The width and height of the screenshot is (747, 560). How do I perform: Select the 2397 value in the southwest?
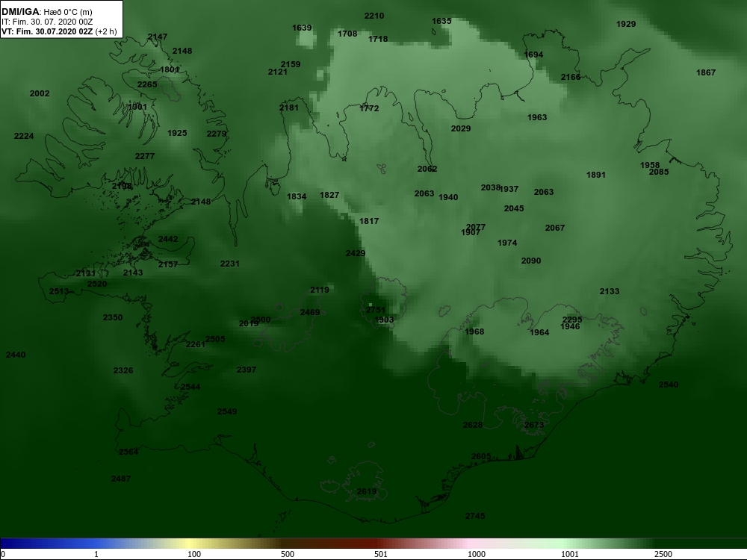pos(247,370)
